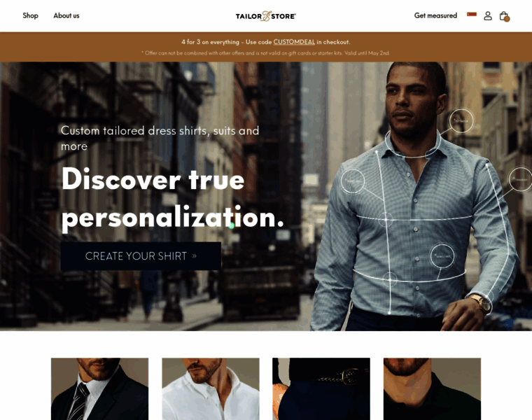Select the collar measurement circle marker

(461, 121)
